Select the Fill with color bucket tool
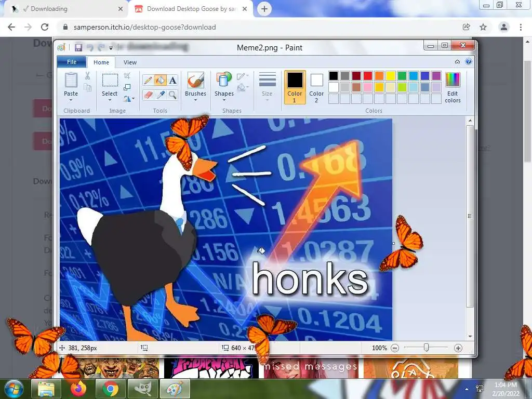 click(x=160, y=80)
